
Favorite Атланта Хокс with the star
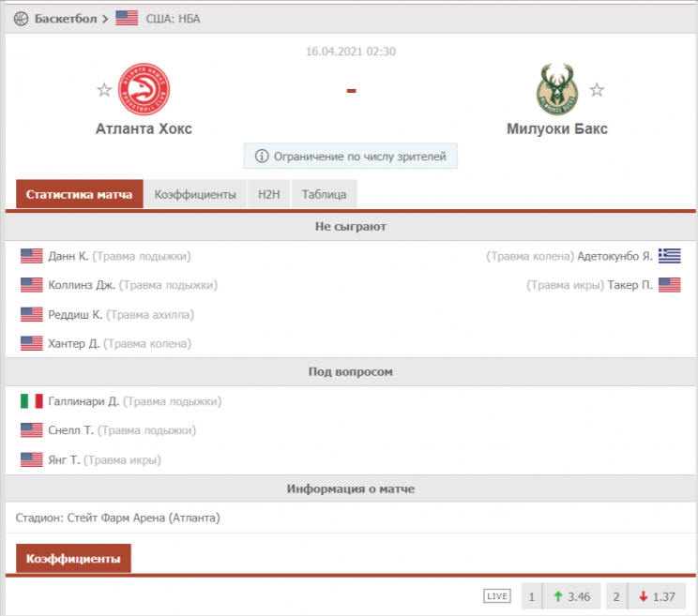click(x=104, y=90)
